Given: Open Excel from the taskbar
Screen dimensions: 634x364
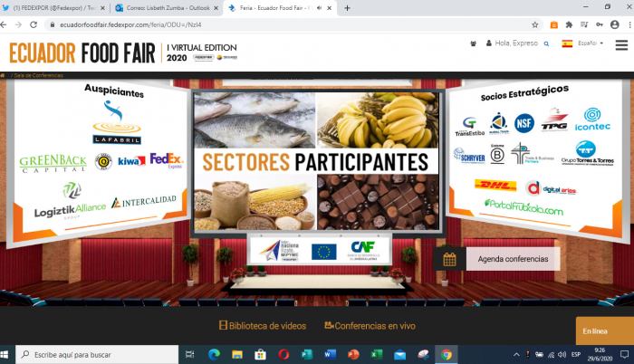Looking at the screenshot, I should point(377,355).
